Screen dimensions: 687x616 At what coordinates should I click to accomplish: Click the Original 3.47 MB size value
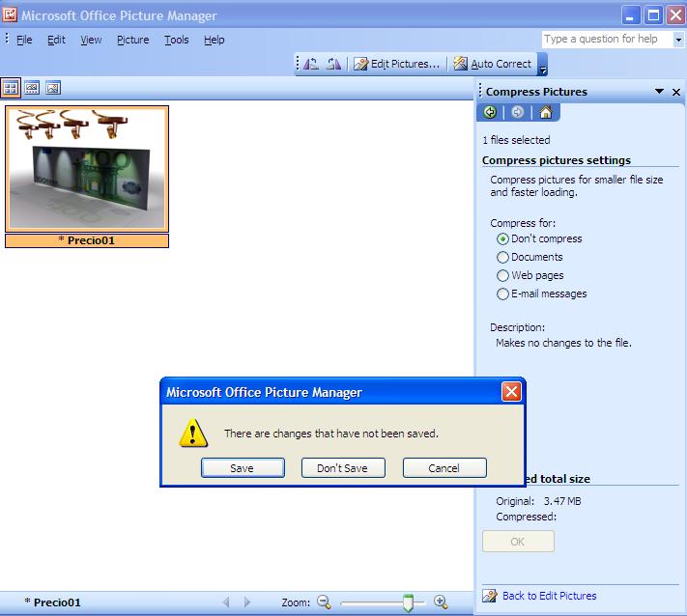click(562, 501)
